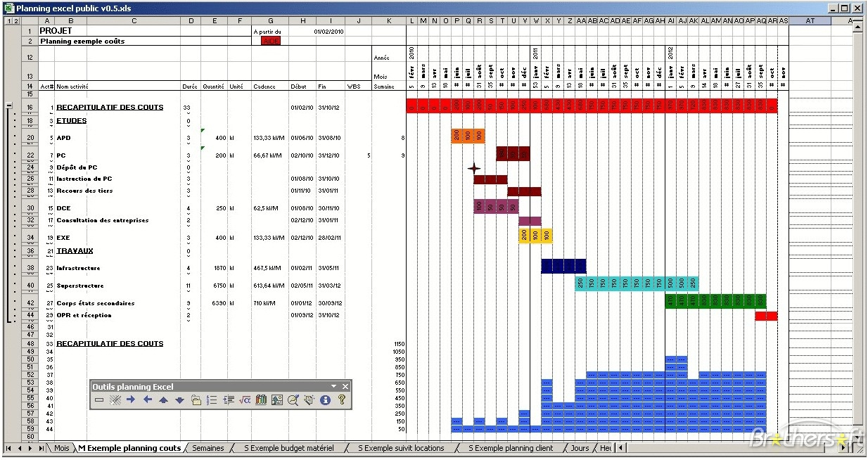Click the navy Infrastructure Gantt bar

[563, 266]
